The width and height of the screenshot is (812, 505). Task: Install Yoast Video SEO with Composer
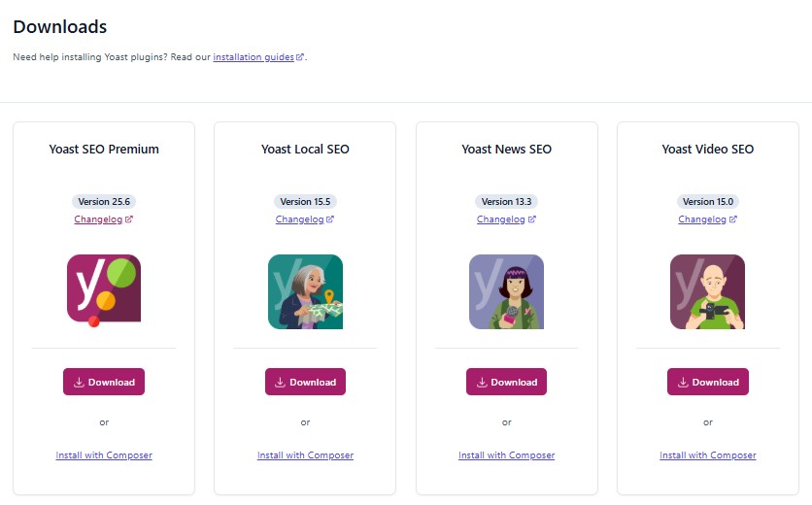click(707, 455)
